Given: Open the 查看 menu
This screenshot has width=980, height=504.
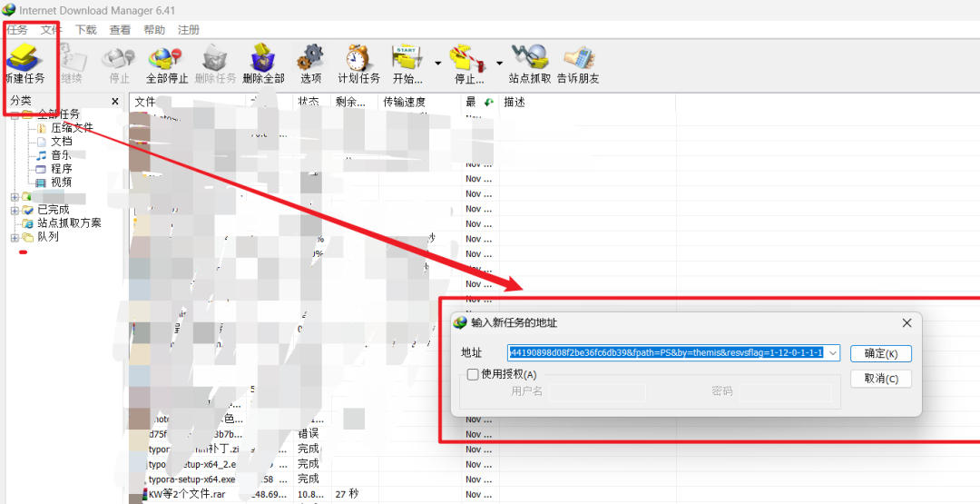Looking at the screenshot, I should tap(120, 29).
